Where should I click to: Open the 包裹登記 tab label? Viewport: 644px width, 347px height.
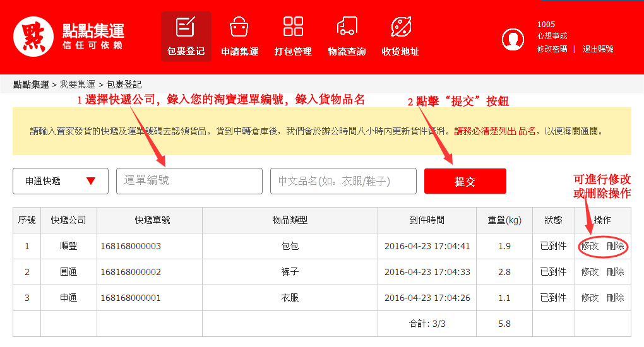[x=186, y=51]
